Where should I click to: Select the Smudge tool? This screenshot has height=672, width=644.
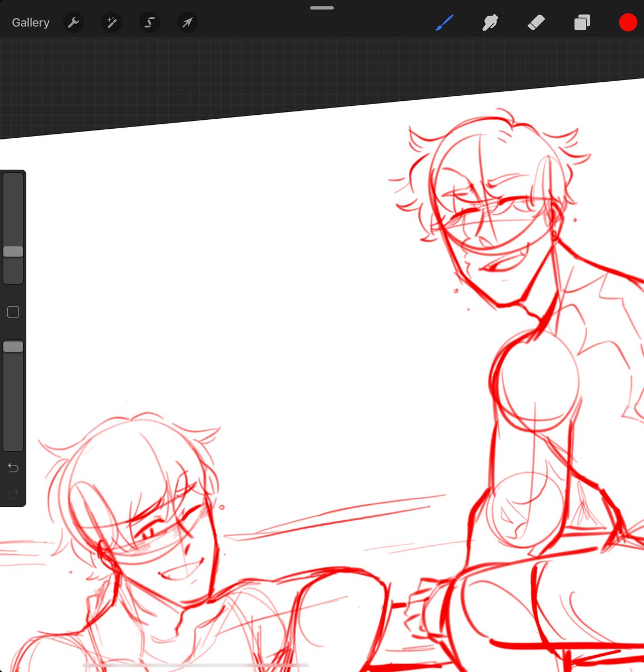coord(490,22)
